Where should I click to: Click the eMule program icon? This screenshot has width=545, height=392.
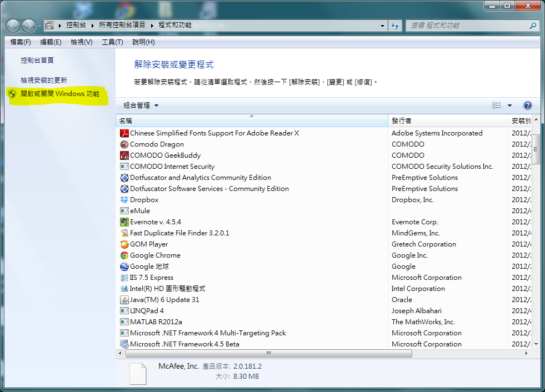(124, 211)
